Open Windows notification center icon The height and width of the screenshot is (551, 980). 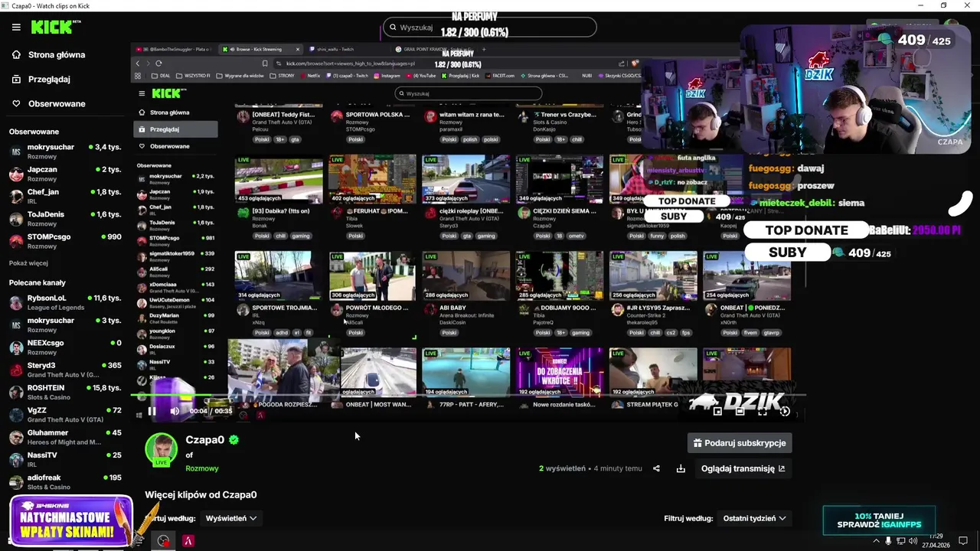963,541
